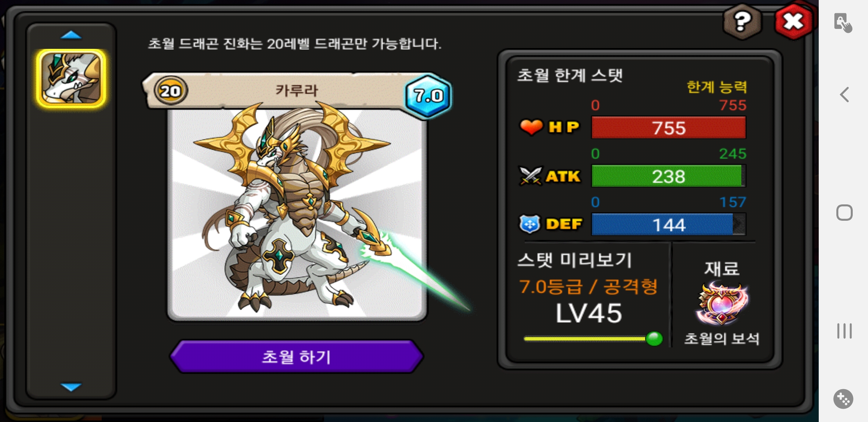Tap the Android back chevron
The height and width of the screenshot is (422, 868).
tap(845, 95)
